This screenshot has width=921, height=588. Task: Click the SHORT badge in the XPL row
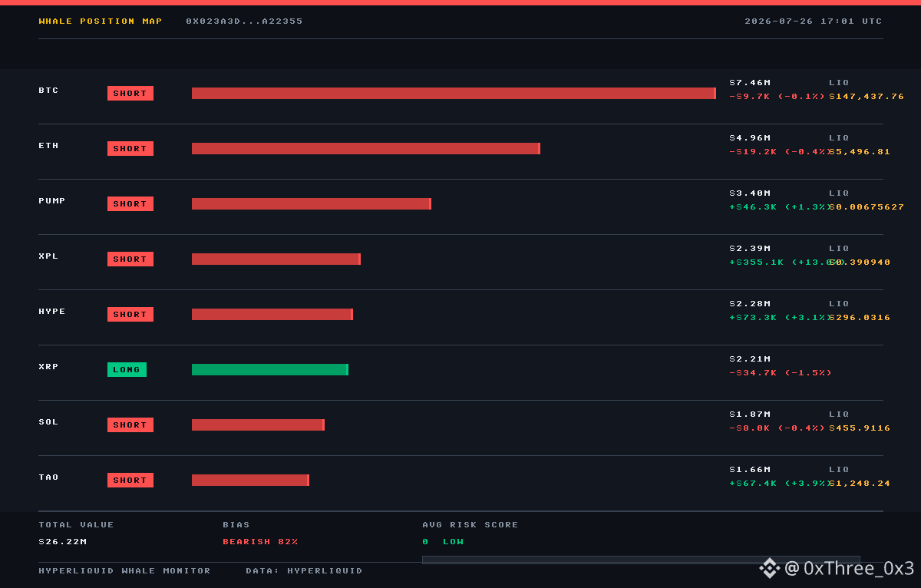[x=130, y=259]
